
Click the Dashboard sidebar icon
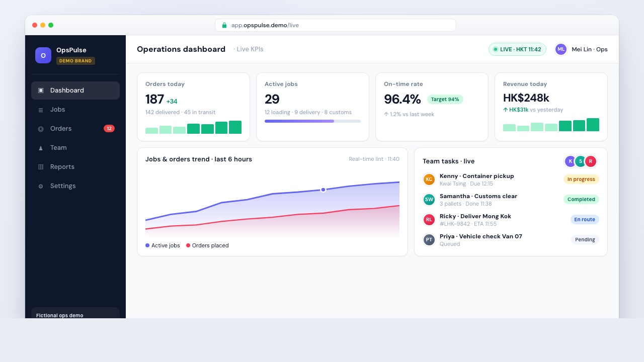tap(41, 90)
